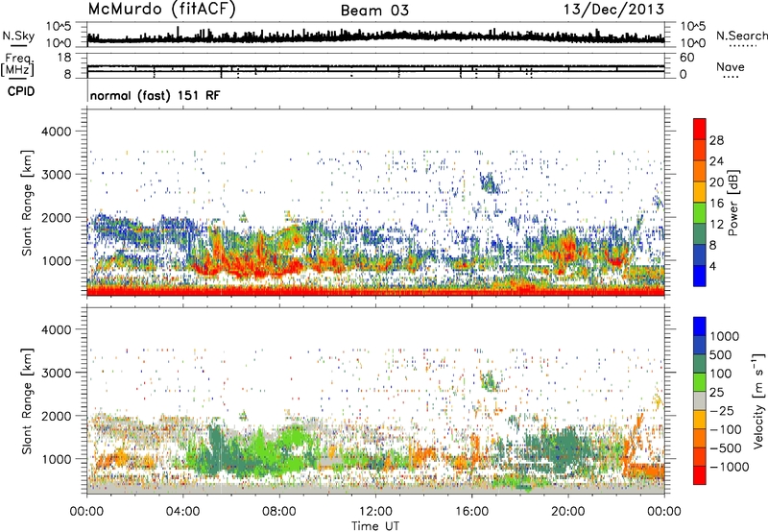Click the 4000 tick on power panel

(x=59, y=132)
